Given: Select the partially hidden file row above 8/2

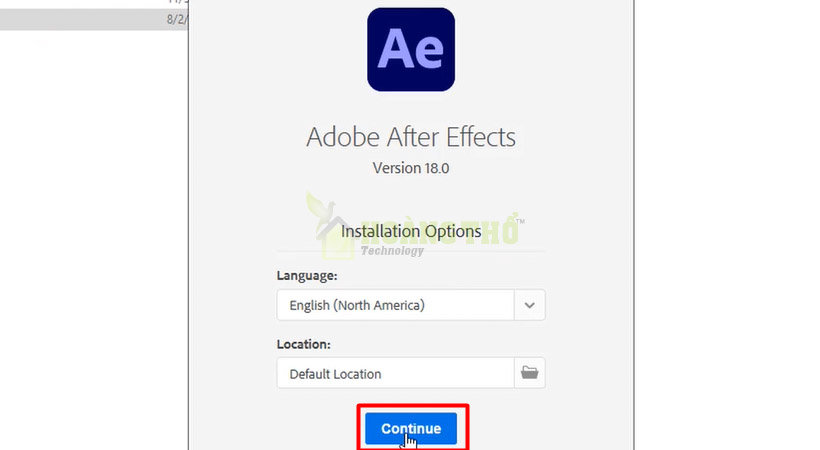Looking at the screenshot, I should pos(94,3).
